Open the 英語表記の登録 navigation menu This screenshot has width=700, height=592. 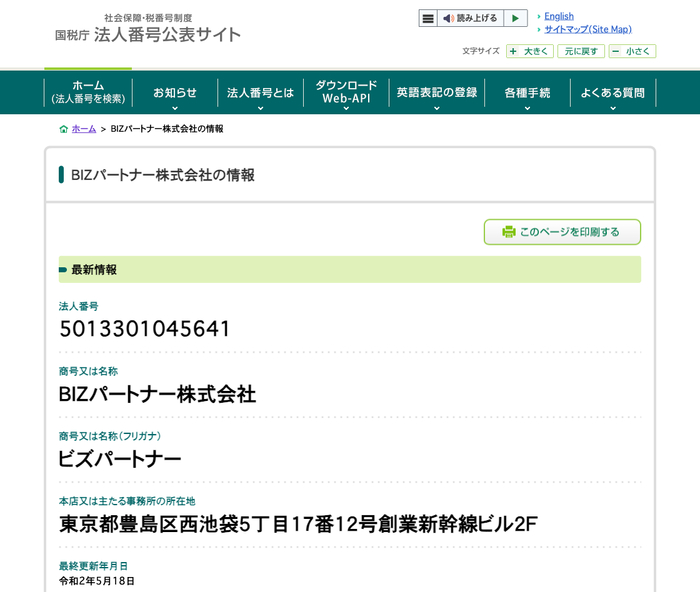(x=437, y=92)
